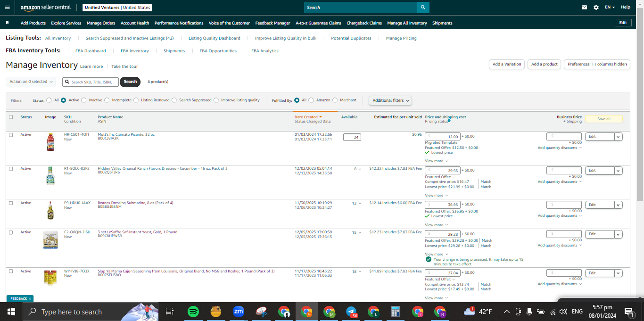Open Edit dropdown arrow for Beanos Dressing row
The width and height of the screenshot is (644, 321).
coord(618,205)
